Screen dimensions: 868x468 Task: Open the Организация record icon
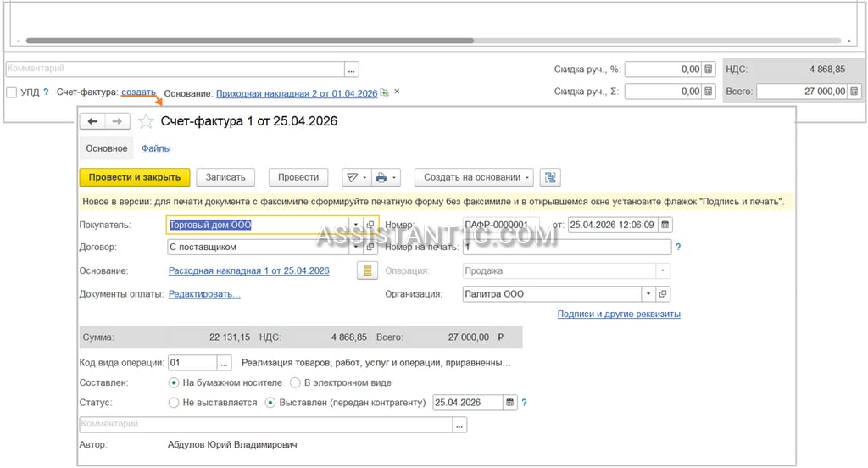tap(663, 294)
